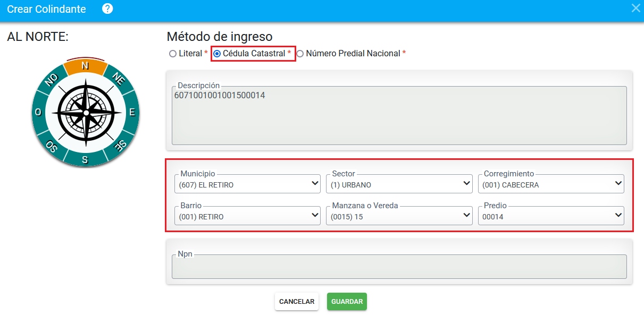644x315 pixels.
Task: Select the O segment on the compass
Action: (38, 112)
